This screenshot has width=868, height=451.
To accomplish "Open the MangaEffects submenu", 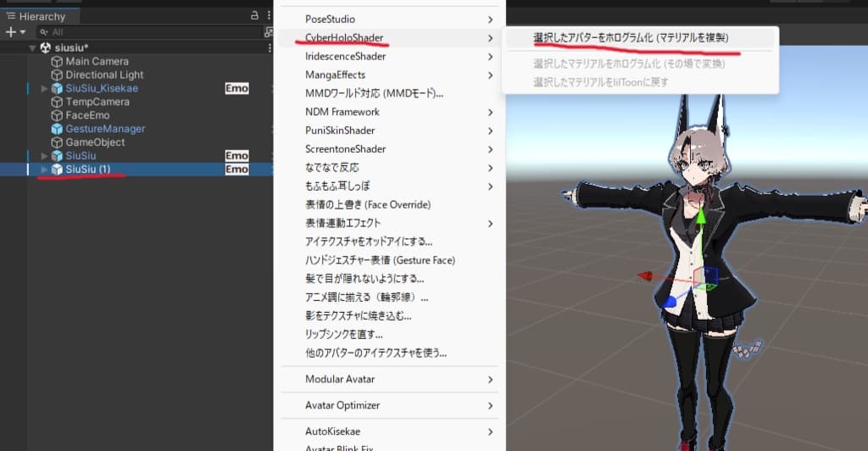I will (x=390, y=75).
